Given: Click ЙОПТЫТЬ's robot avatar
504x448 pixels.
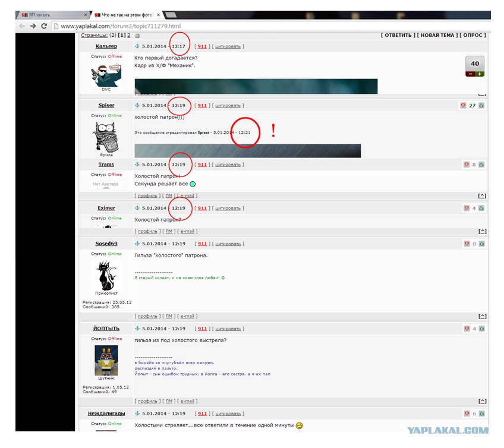Looking at the screenshot, I should click(106, 360).
